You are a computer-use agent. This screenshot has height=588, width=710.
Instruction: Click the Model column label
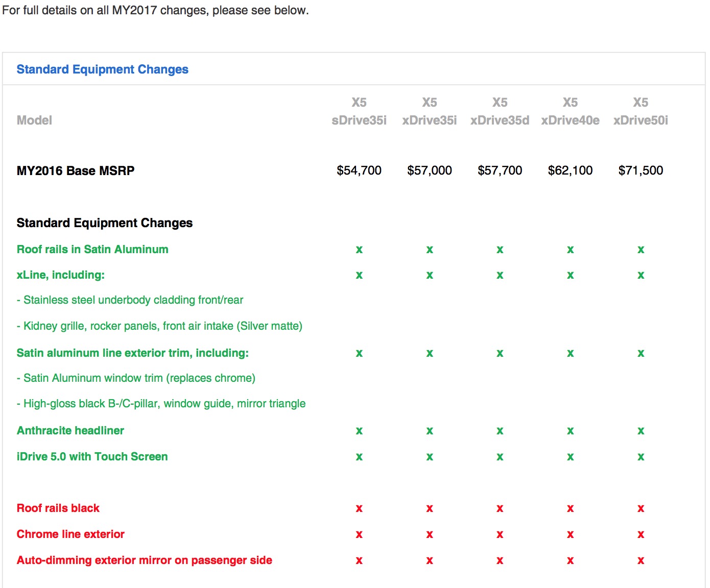(34, 120)
